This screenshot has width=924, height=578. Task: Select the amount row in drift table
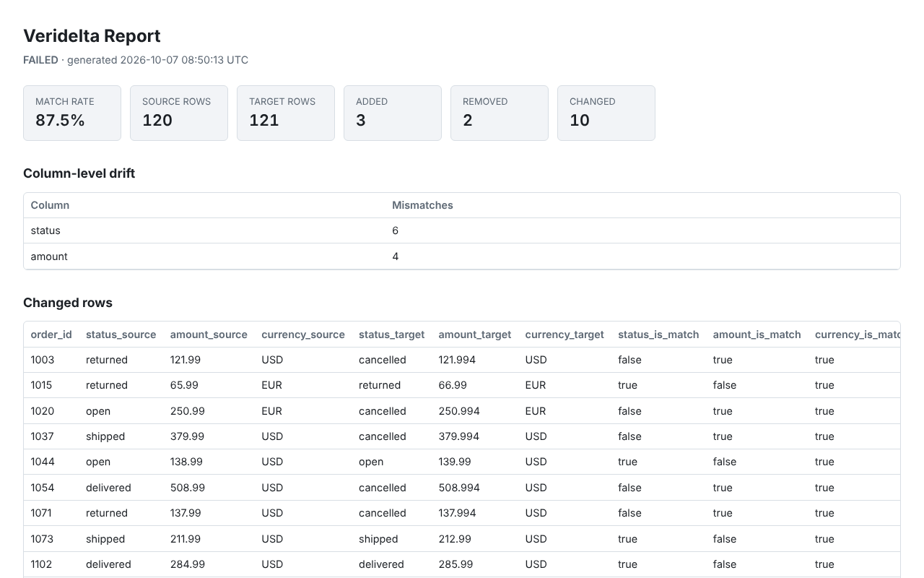pos(462,256)
